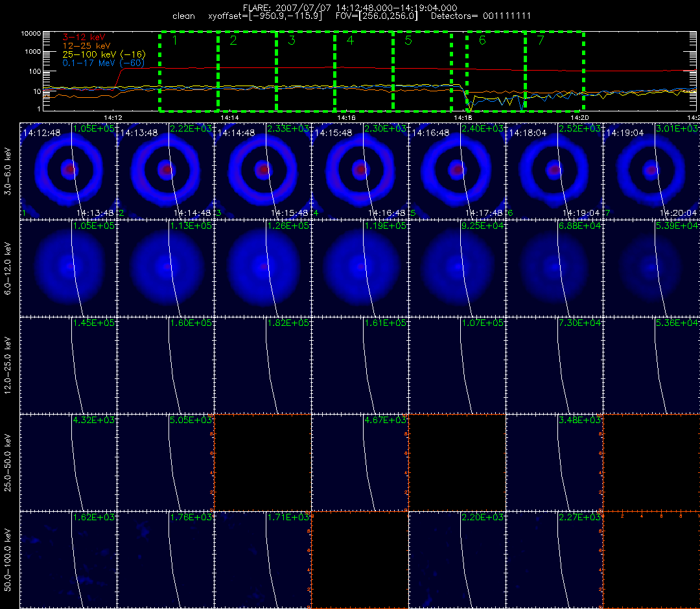This screenshot has height=609, width=700.
Task: Click the '1.76E+03' peak value
Action: pos(191,517)
